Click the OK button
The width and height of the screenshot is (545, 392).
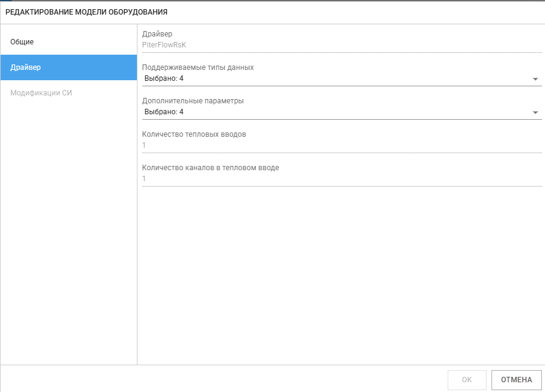tap(467, 380)
